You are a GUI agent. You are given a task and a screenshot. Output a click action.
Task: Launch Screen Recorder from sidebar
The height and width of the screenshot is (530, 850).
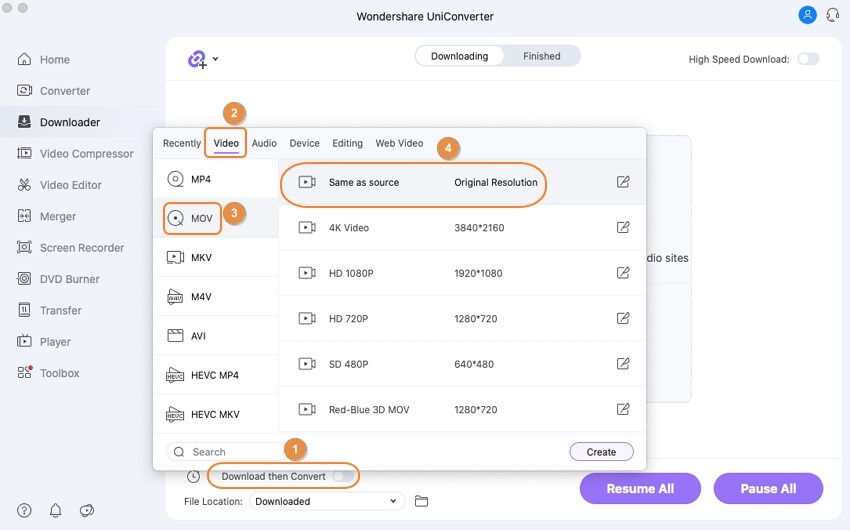[x=70, y=248]
